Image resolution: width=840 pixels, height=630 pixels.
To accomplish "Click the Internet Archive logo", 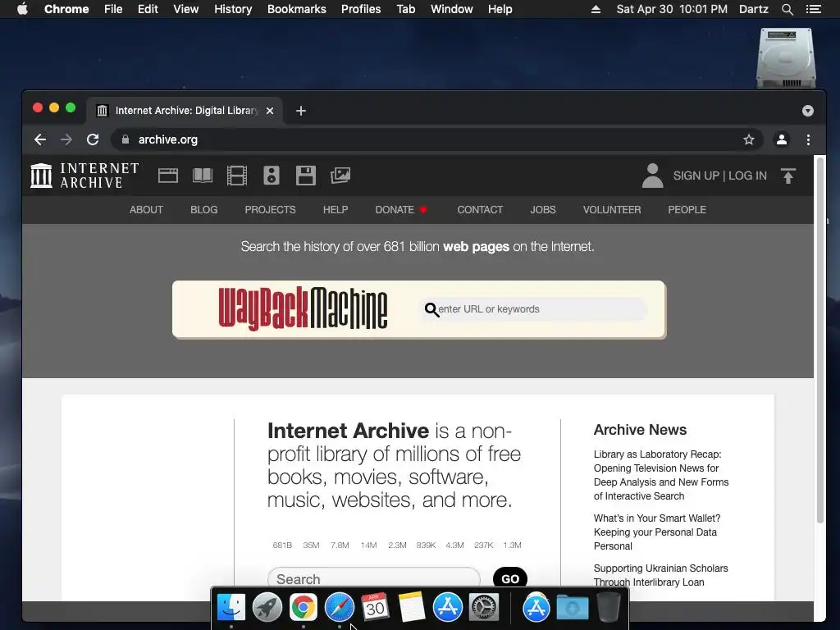I will 84,176.
